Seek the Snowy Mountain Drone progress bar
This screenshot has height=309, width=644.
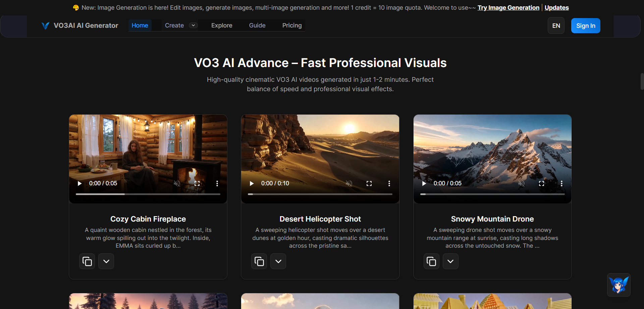(492, 194)
